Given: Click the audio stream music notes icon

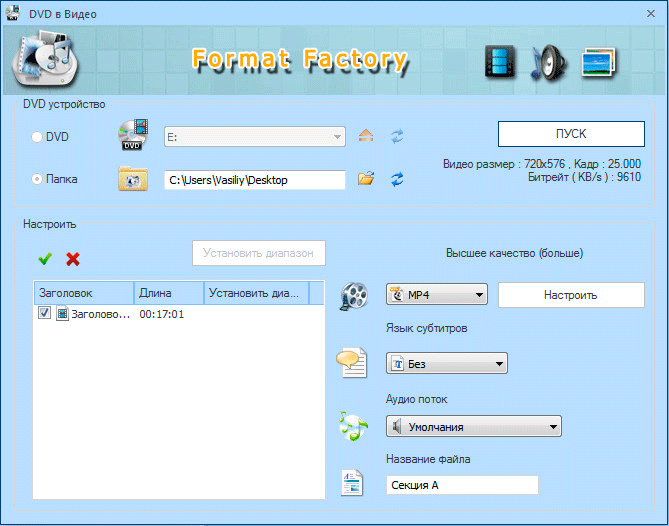Looking at the screenshot, I should click(x=353, y=426).
